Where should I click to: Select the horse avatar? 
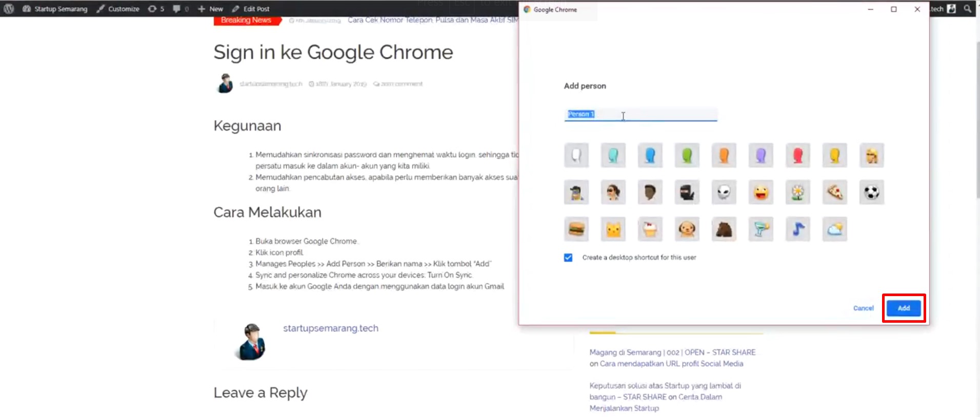point(724,229)
